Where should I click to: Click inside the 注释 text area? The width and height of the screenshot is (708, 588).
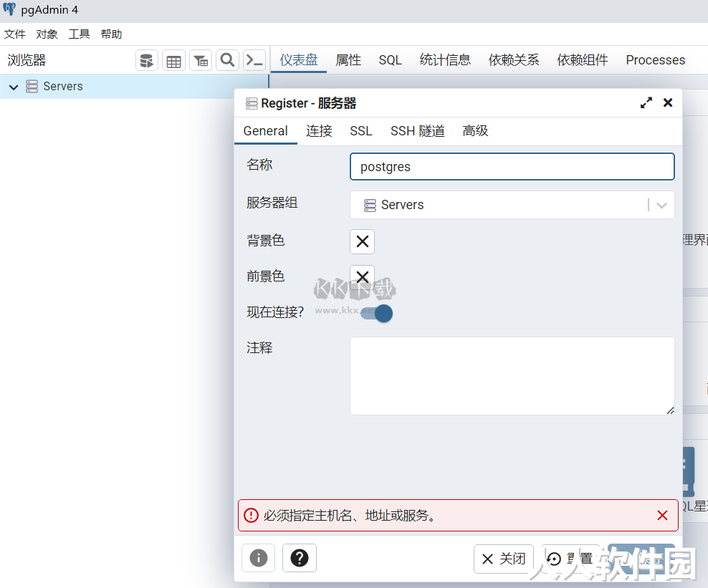tap(512, 376)
